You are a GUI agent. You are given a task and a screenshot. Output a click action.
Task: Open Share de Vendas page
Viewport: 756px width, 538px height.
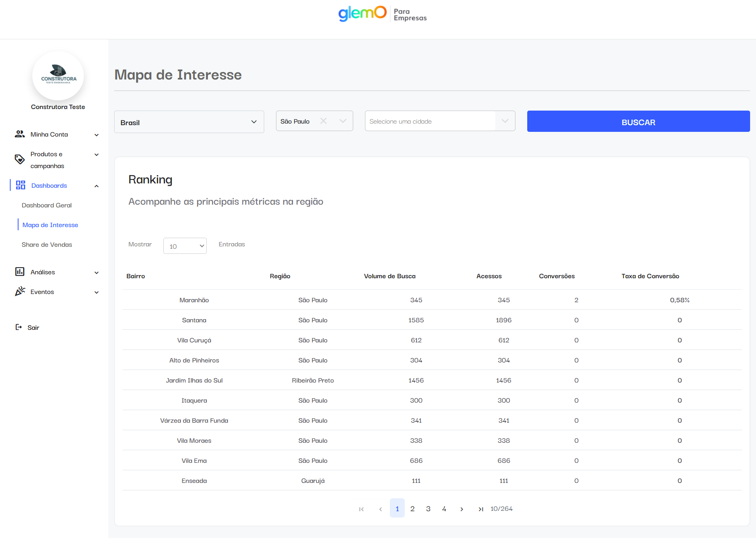coord(46,244)
